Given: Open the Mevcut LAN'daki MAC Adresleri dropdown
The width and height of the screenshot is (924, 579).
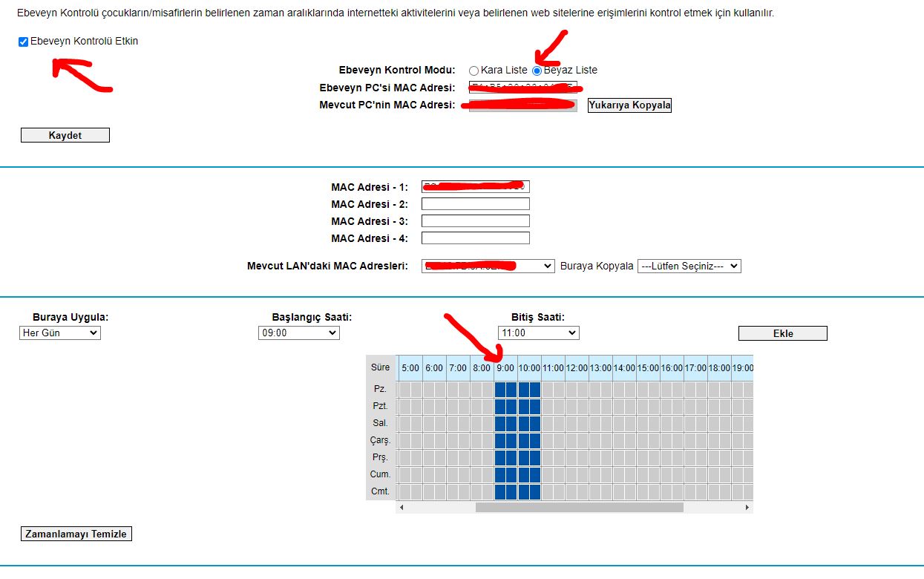Looking at the screenshot, I should 488,266.
